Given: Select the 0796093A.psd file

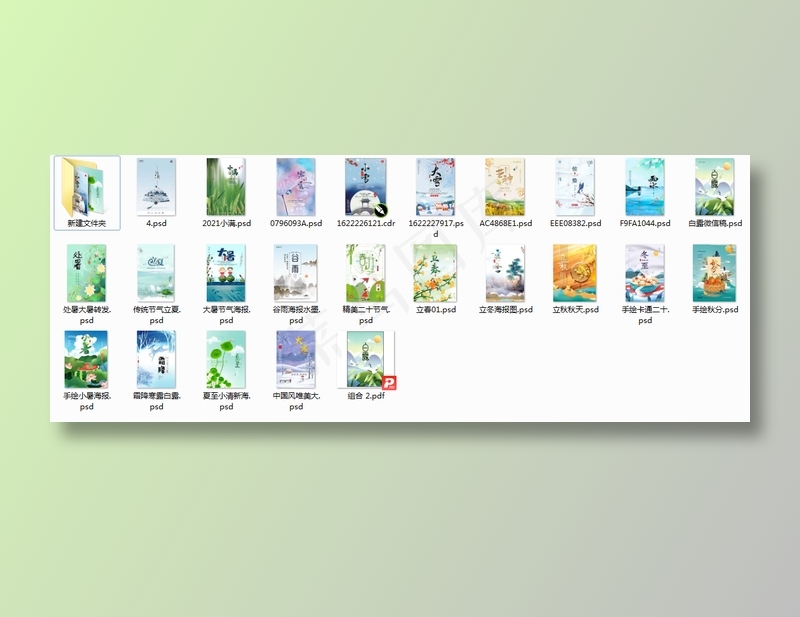Looking at the screenshot, I should pyautogui.click(x=296, y=187).
